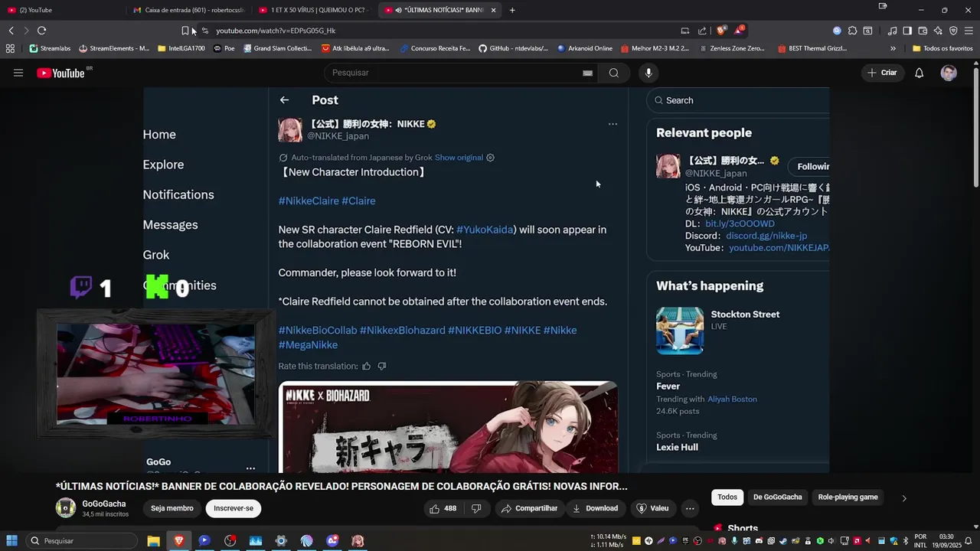Switch to Caixa de entrada Gmail tab

tap(188, 10)
